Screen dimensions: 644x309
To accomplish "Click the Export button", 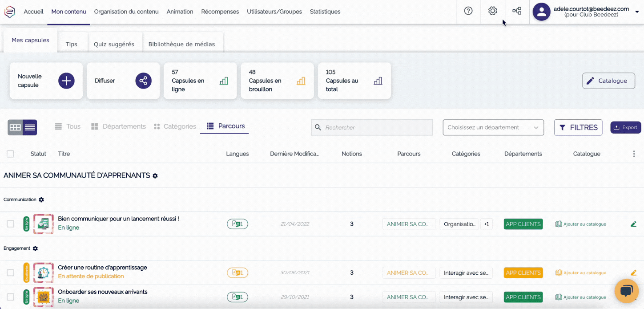I will click(x=625, y=127).
